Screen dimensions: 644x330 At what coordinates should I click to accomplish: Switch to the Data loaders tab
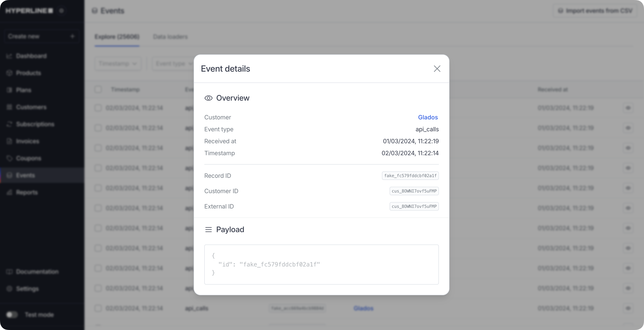(170, 37)
